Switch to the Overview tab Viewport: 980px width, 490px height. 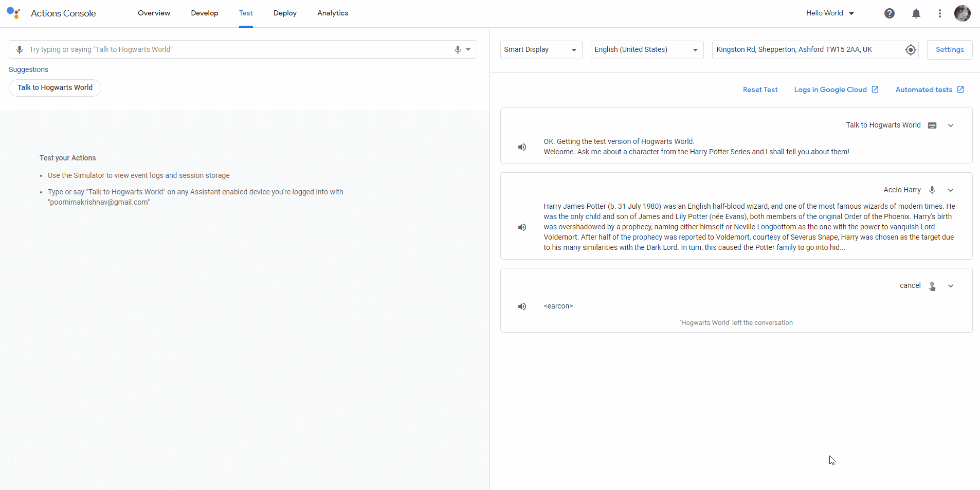click(154, 13)
